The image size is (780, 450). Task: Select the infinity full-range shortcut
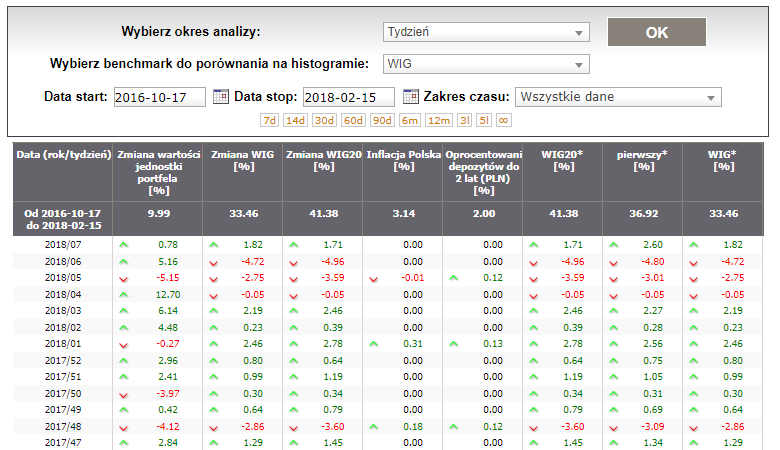click(x=503, y=120)
